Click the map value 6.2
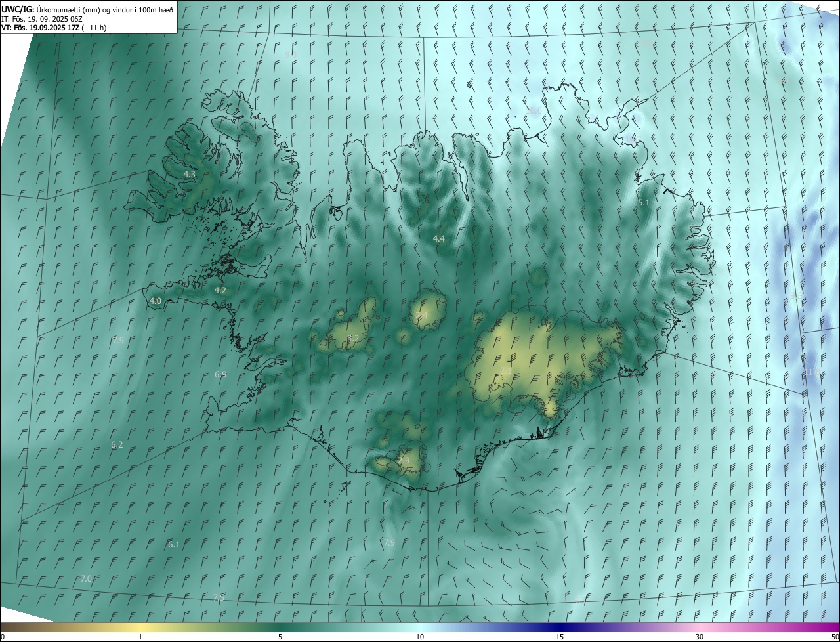The width and height of the screenshot is (840, 642). (x=117, y=445)
